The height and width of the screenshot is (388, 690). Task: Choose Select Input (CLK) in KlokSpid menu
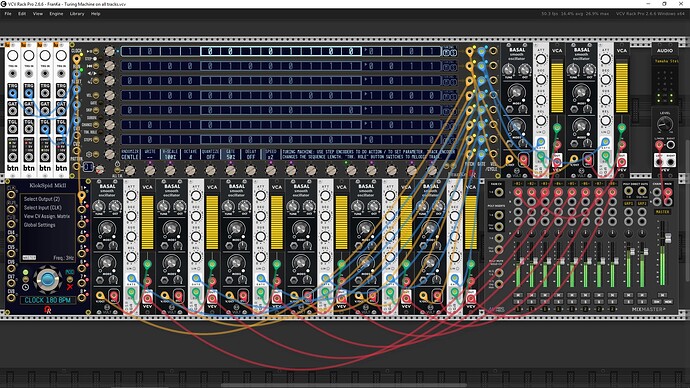pyautogui.click(x=43, y=208)
